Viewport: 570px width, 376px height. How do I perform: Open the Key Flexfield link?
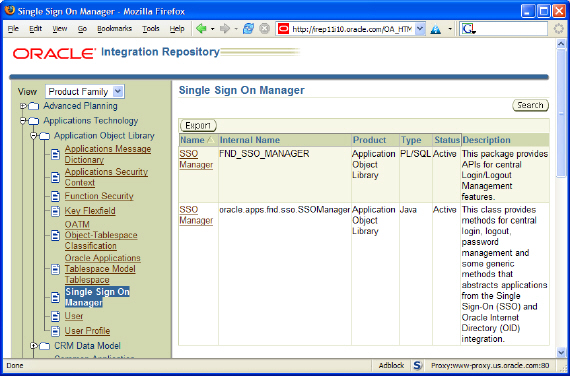[90, 211]
